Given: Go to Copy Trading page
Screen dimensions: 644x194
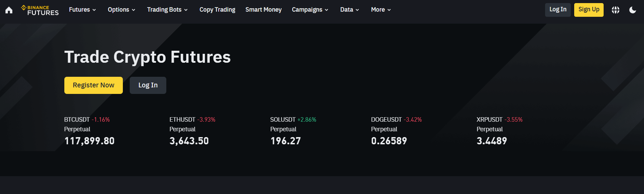Looking at the screenshot, I should coord(217,10).
